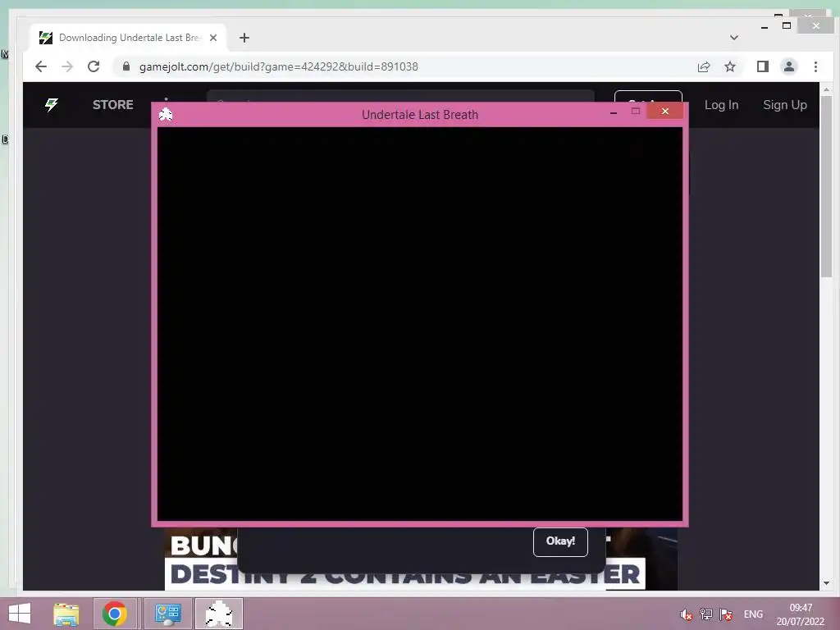Image resolution: width=840 pixels, height=630 pixels.
Task: Click the scrollbar down arrow
Action: [x=826, y=583]
